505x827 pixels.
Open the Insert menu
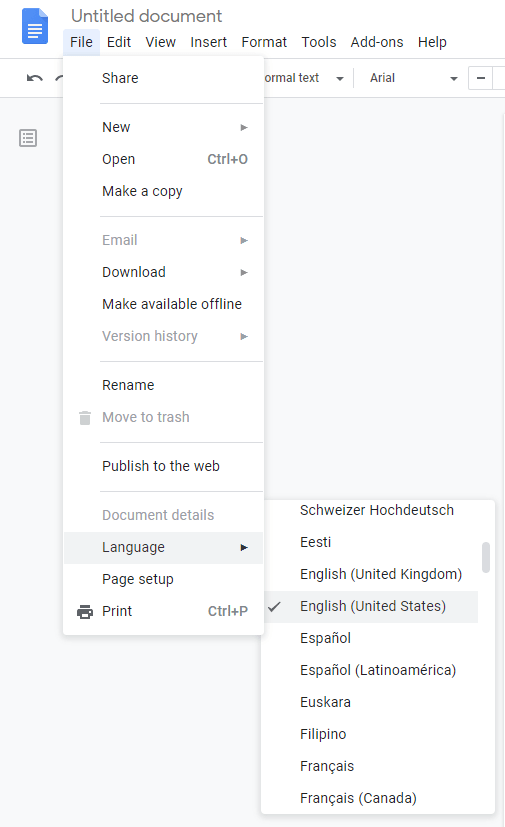coord(208,42)
